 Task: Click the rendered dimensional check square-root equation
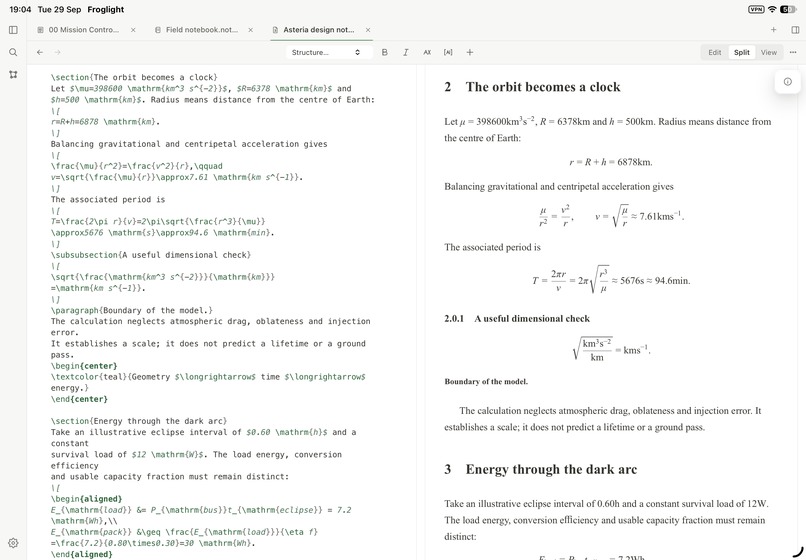[611, 350]
